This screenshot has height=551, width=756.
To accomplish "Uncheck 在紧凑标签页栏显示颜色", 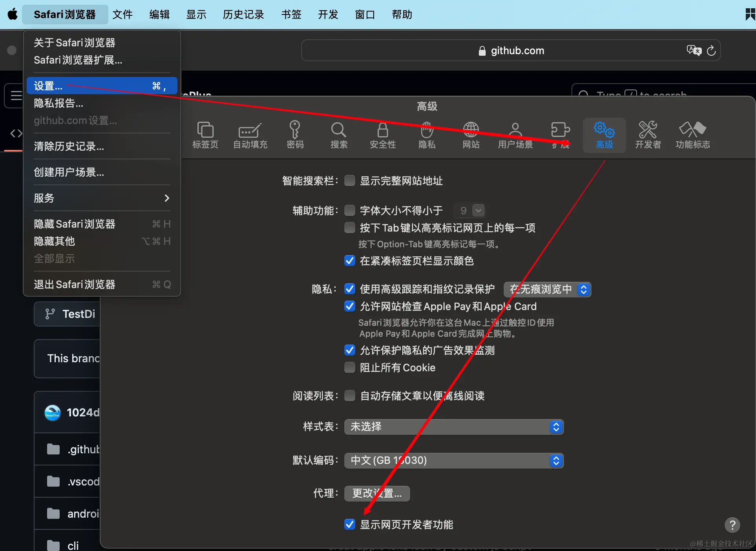I will pyautogui.click(x=349, y=261).
